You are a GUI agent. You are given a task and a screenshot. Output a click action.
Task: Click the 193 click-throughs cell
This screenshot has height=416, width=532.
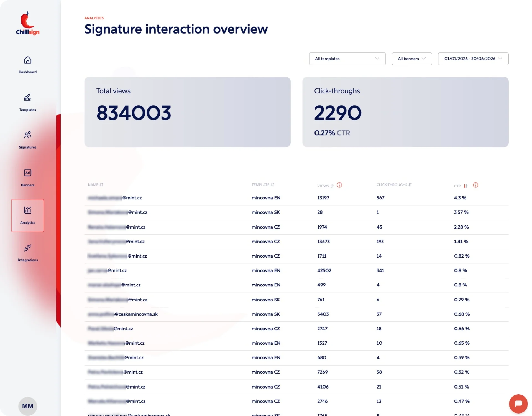click(x=380, y=242)
